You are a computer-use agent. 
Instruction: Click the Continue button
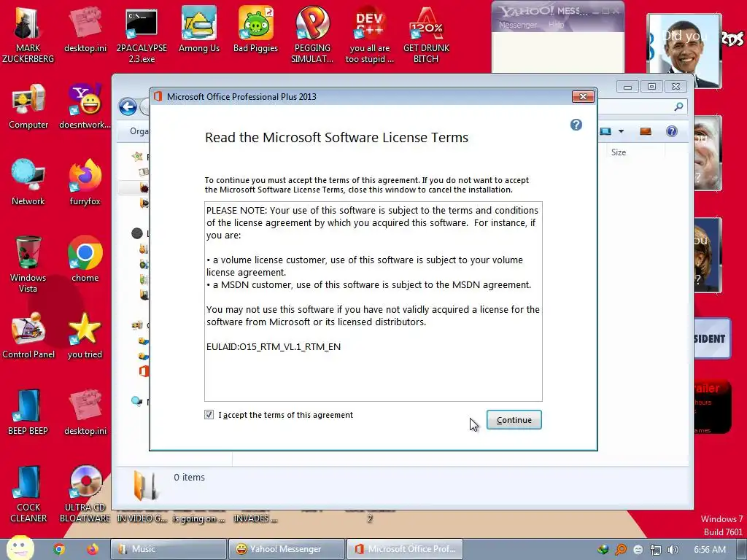pos(514,419)
